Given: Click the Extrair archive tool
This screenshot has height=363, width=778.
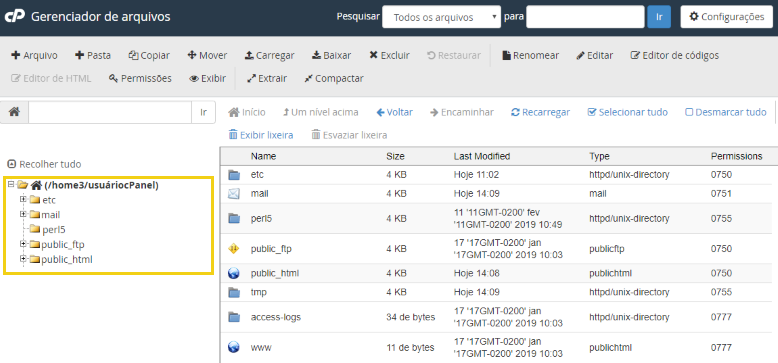Looking at the screenshot, I should click(266, 78).
